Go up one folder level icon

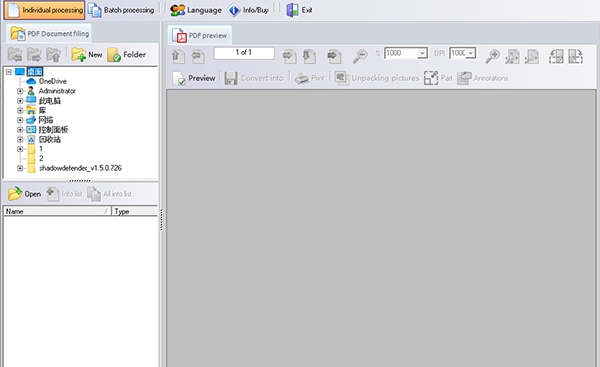click(53, 55)
